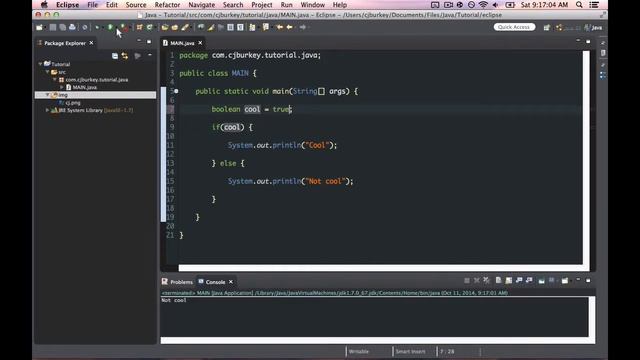Toggle Show Console When Standard Error Changes
This screenshot has height=360, width=640.
(x=529, y=280)
